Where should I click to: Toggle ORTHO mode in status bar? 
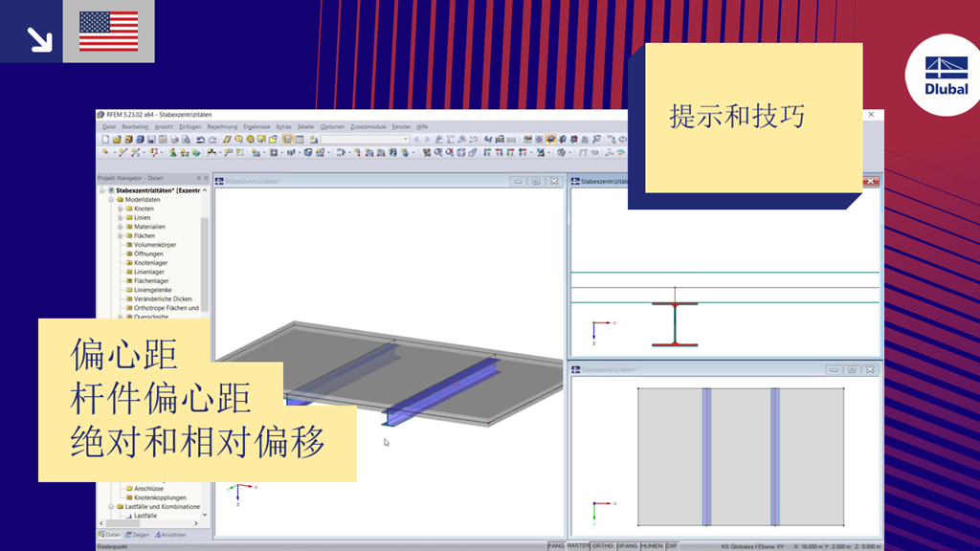tap(603, 546)
